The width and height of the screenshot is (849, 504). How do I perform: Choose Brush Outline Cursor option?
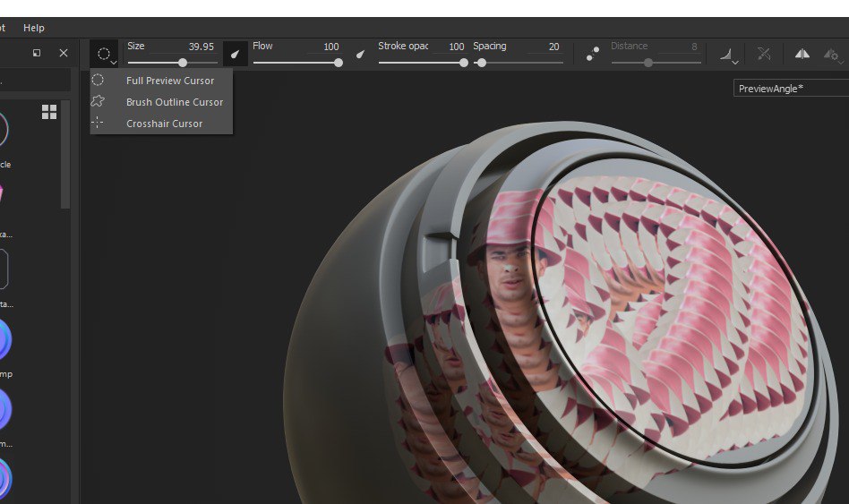coord(161,102)
